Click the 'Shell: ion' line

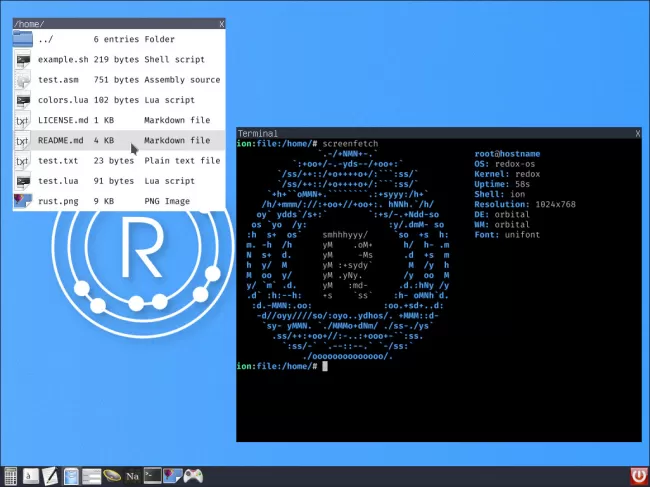pyautogui.click(x=500, y=194)
